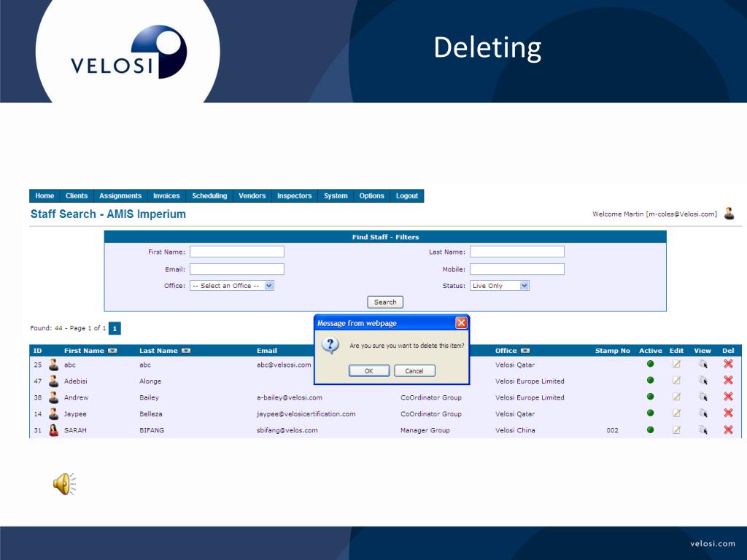Click Adebisi's staff avatar icon
Image resolution: width=747 pixels, height=560 pixels.
point(53,381)
